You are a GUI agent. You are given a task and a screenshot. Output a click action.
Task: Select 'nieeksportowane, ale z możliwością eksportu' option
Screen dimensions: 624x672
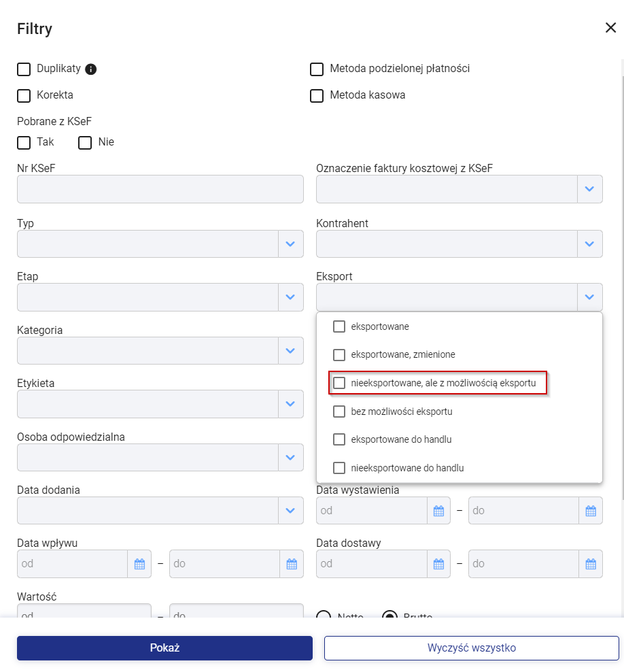[438, 383]
